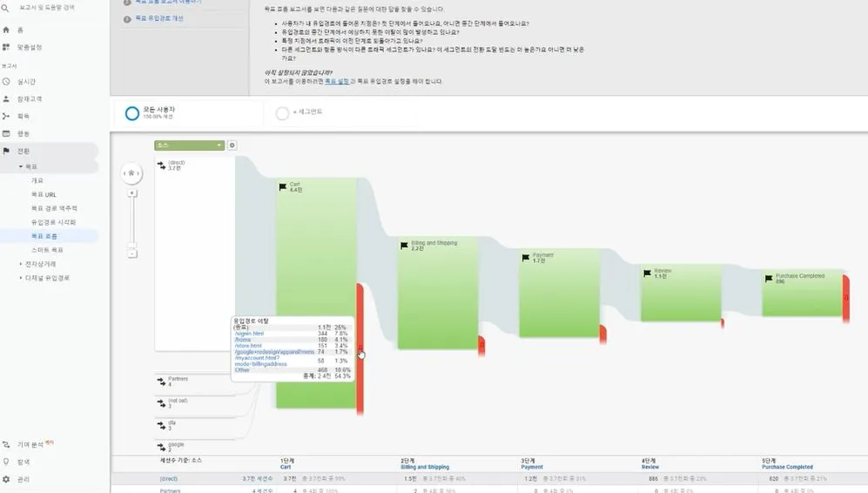Click /store.html link in tooltip
This screenshot has height=493, width=868.
coord(248,346)
